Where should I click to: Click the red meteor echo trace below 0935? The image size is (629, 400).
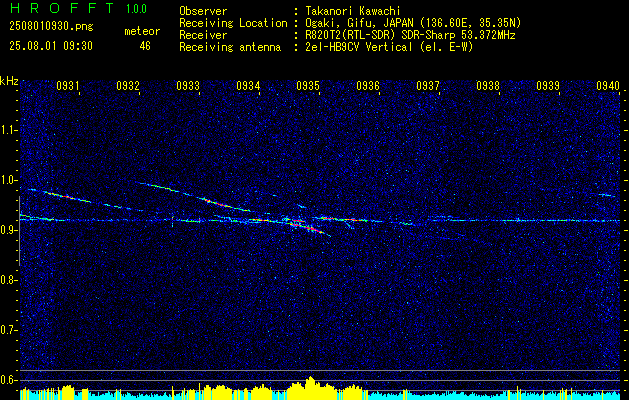pyautogui.click(x=307, y=227)
